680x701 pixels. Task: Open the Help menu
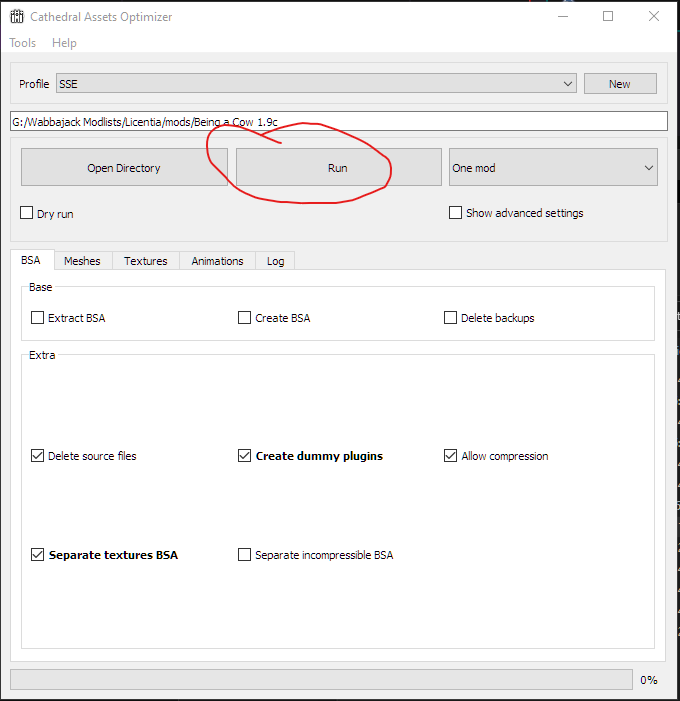click(64, 43)
